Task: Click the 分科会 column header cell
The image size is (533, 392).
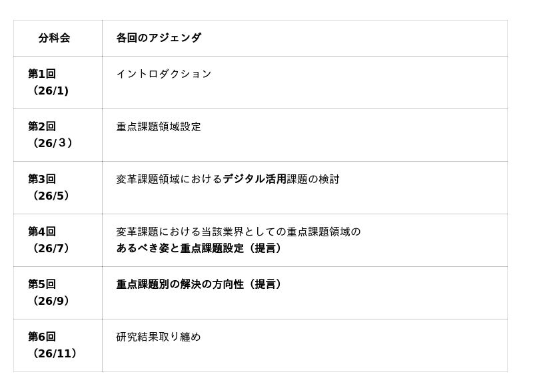Action: (54, 38)
